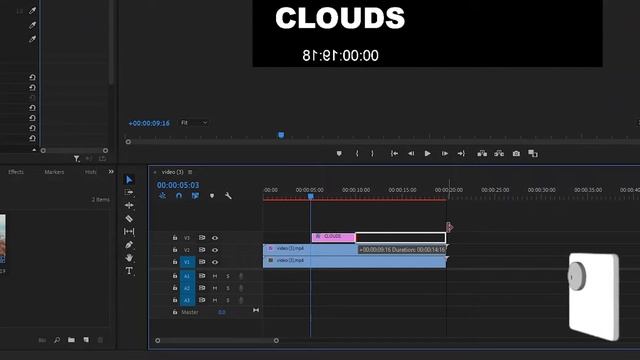Click the Master track expand icon
Screen dimensions: 640x360
[256, 310]
